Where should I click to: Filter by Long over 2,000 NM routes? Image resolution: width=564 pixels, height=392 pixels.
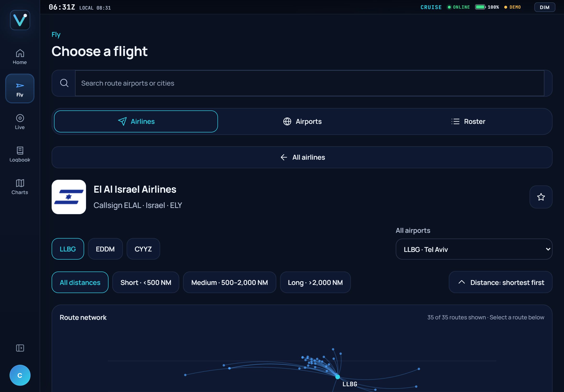coord(315,282)
